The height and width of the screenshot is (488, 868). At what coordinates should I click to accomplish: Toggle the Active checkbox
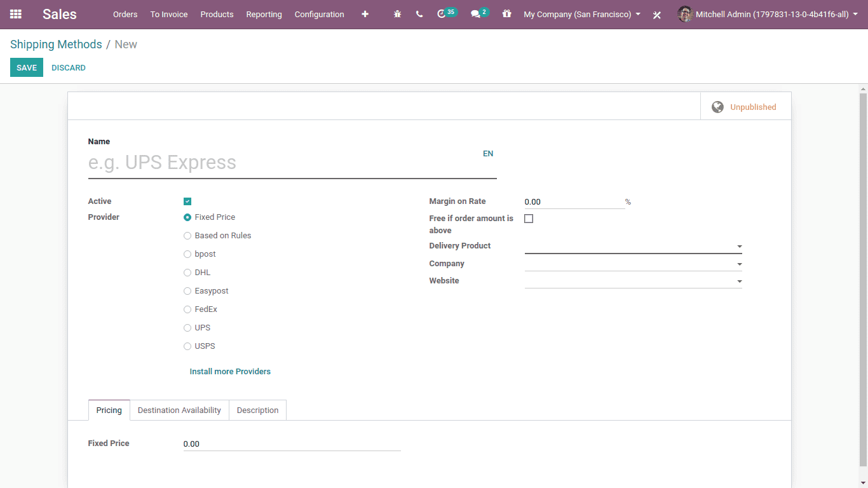pyautogui.click(x=187, y=201)
